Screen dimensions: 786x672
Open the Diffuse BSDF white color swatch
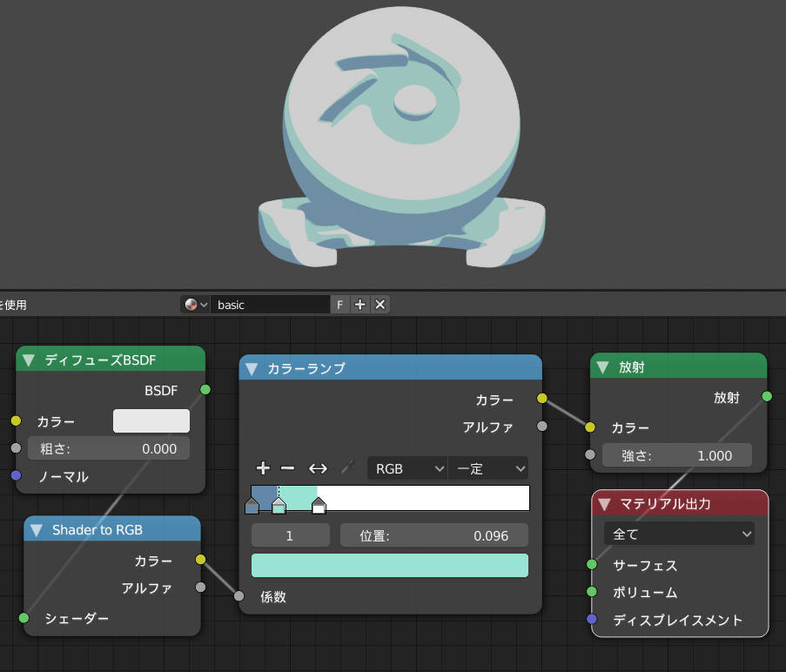(151, 421)
